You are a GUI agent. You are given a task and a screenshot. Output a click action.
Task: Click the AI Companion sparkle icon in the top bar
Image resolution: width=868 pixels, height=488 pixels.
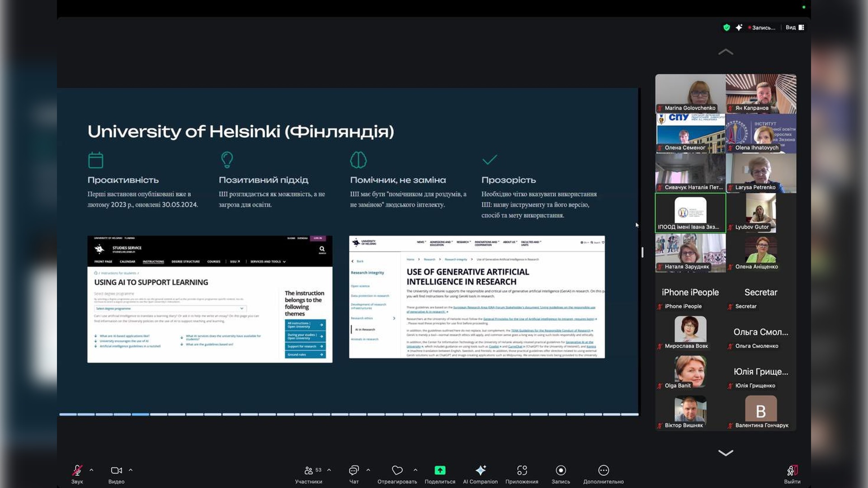739,28
